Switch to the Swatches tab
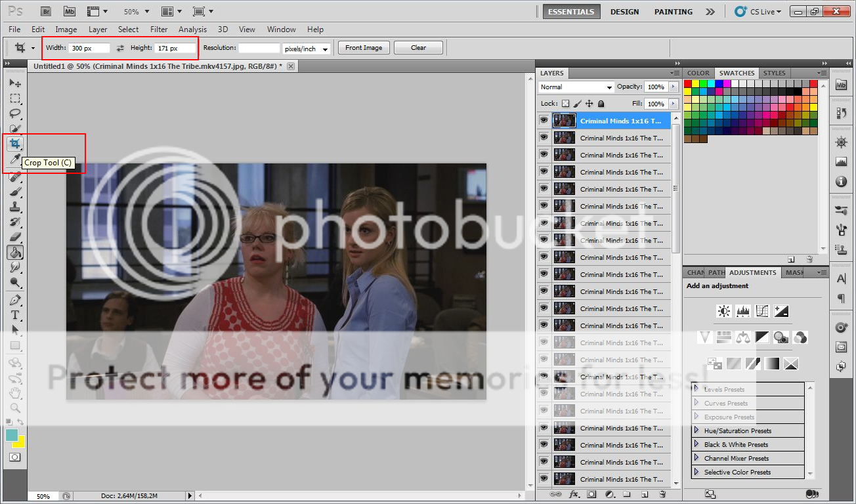The height and width of the screenshot is (504, 856). [737, 73]
